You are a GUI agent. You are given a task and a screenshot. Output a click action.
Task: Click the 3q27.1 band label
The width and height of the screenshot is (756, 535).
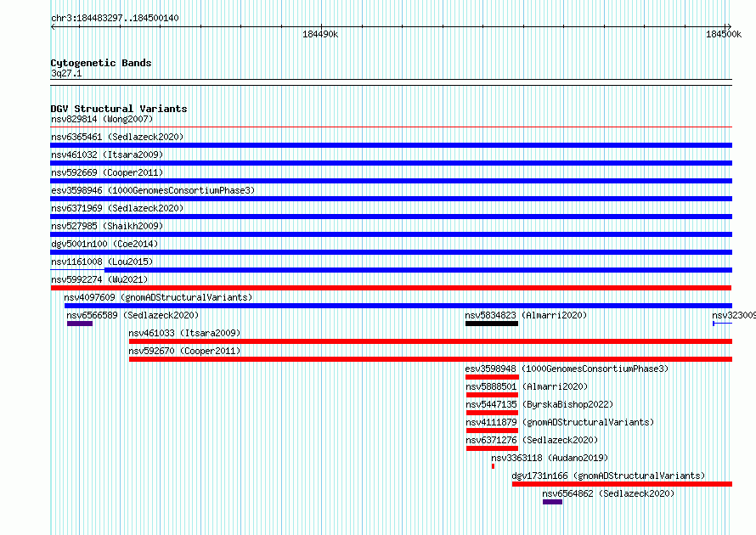(x=66, y=73)
